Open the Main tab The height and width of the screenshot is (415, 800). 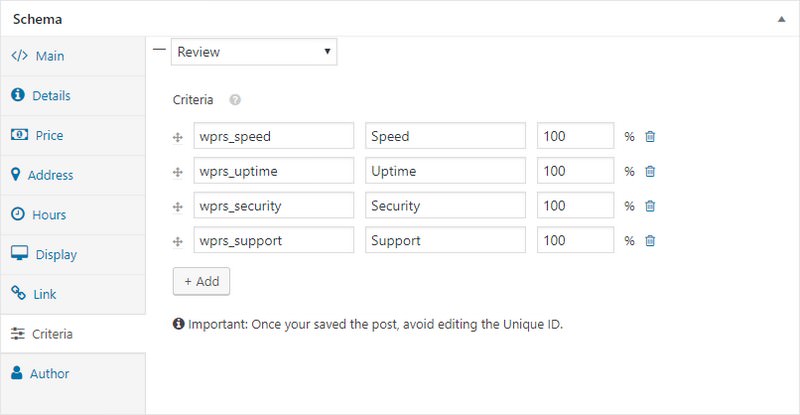[x=73, y=56]
